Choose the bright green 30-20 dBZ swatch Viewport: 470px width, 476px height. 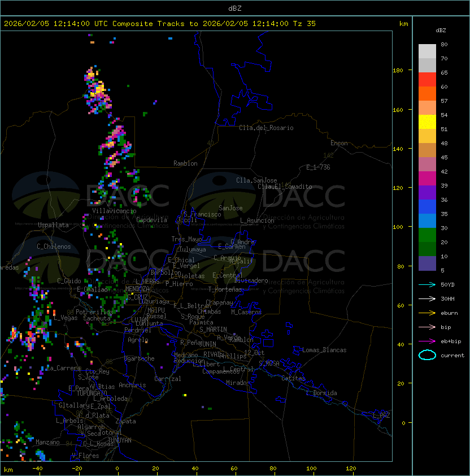pyautogui.click(x=427, y=235)
